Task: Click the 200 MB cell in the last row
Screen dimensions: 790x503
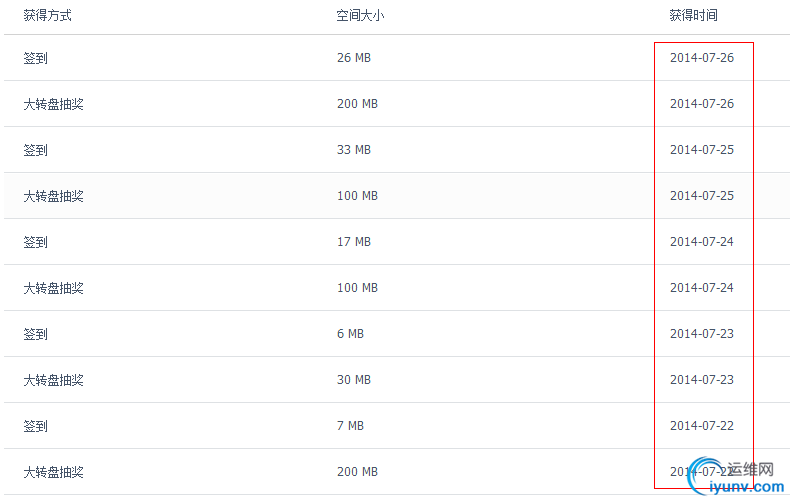Action: click(357, 472)
